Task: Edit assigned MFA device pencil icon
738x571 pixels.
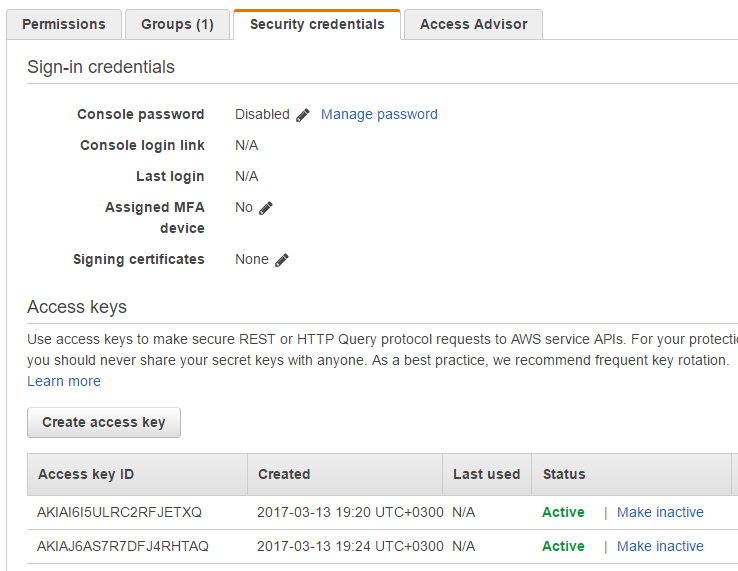Action: (x=266, y=208)
